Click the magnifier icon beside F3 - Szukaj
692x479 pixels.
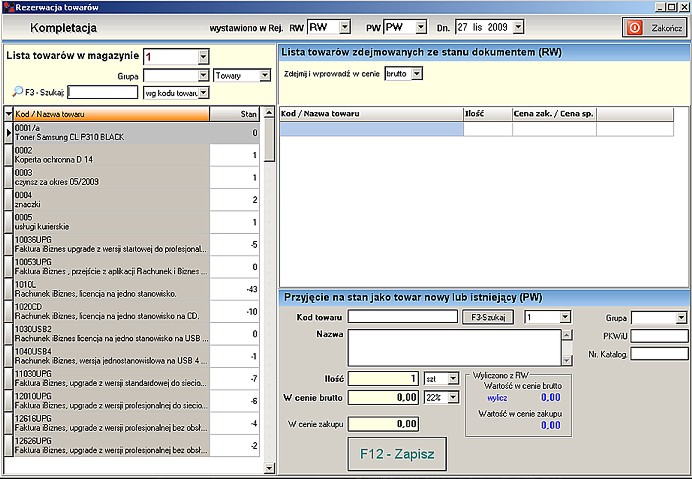pos(18,92)
